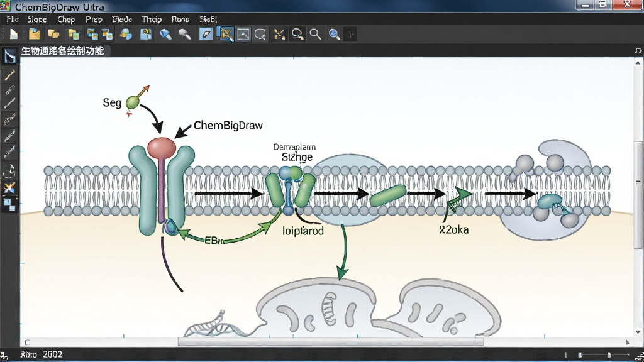Select the orange solid bond tool
The image size is (644, 362).
point(9,75)
